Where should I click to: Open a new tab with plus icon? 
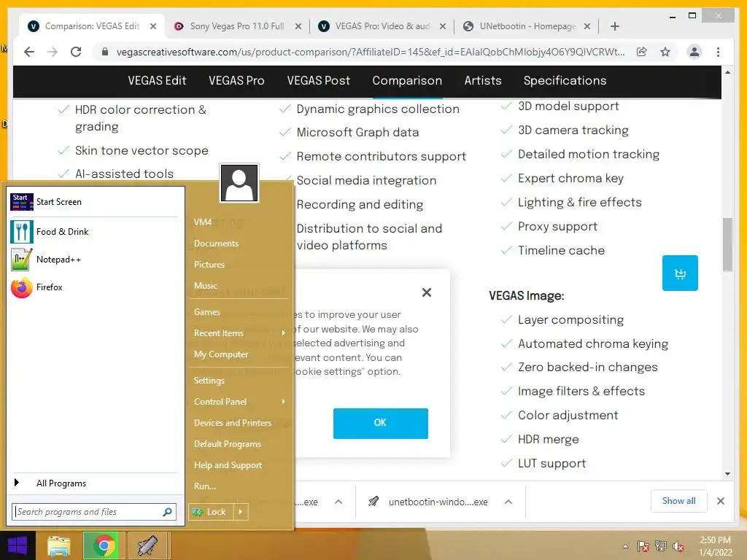tap(614, 26)
